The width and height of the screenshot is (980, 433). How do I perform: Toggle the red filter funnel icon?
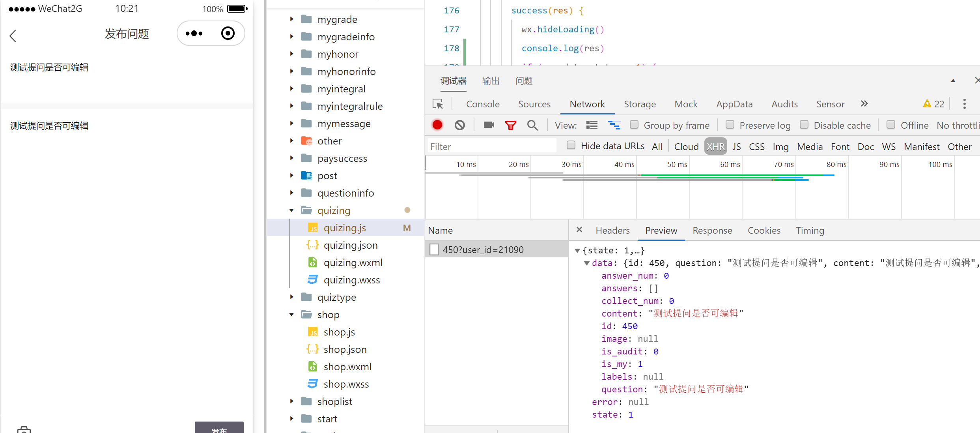coord(510,125)
